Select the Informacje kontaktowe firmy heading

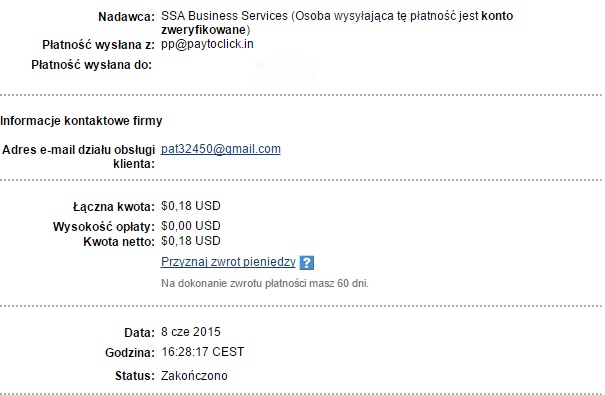tap(81, 121)
